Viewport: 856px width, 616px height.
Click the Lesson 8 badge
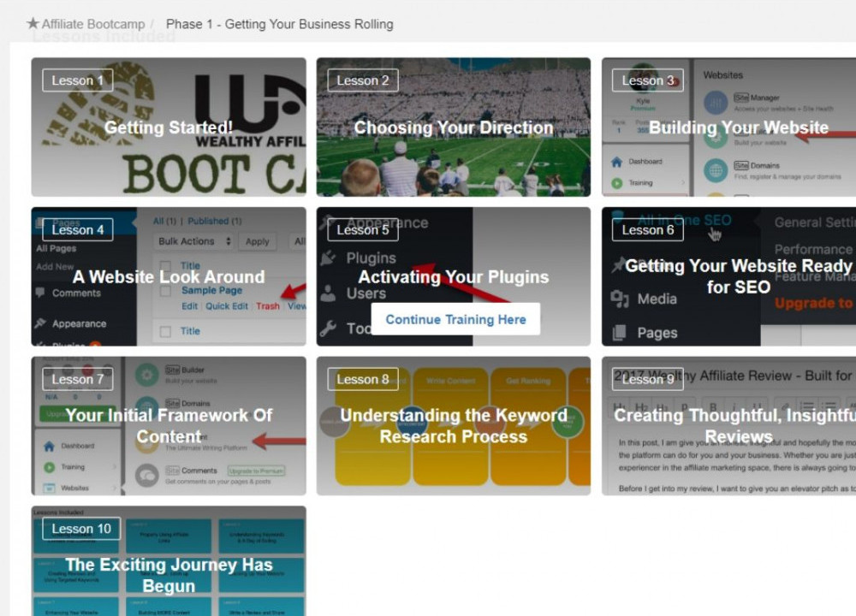(x=362, y=379)
